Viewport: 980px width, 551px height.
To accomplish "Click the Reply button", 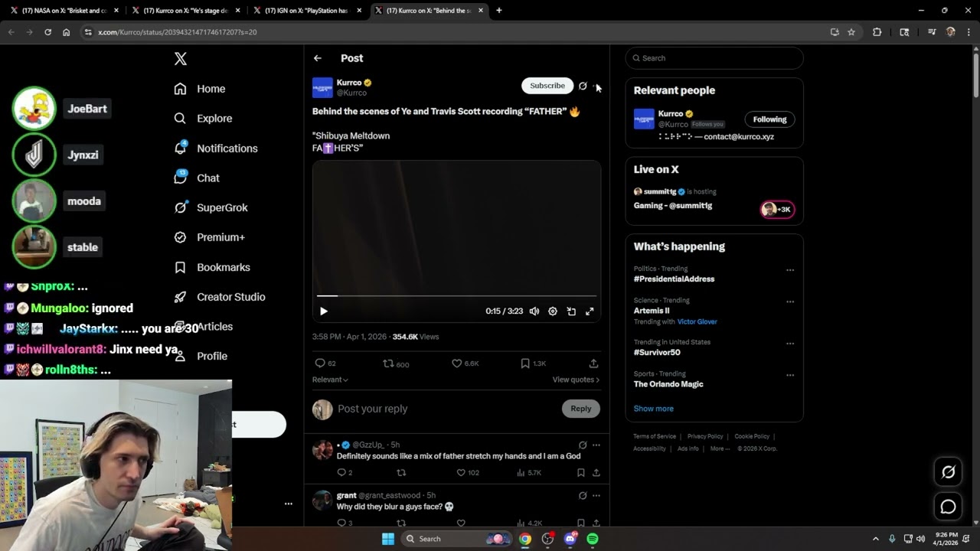I will coord(581,409).
